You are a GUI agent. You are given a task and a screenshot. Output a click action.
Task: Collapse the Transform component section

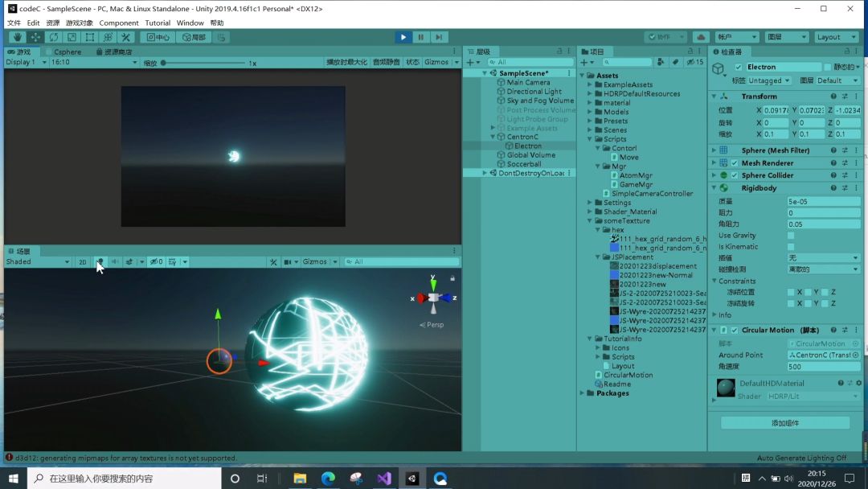714,97
